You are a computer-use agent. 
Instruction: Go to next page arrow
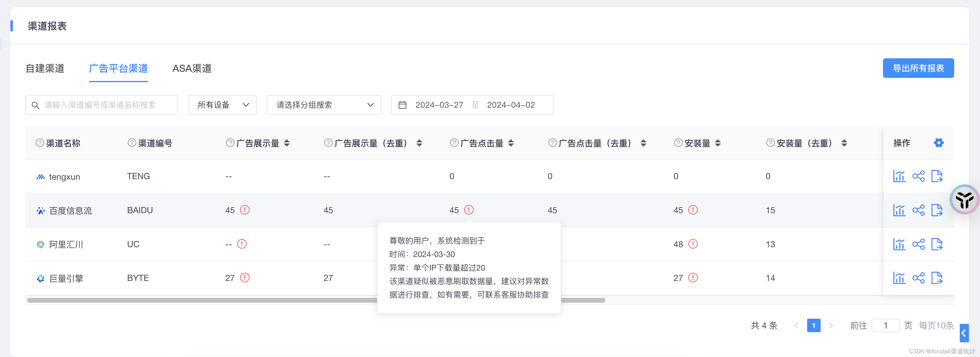point(831,325)
